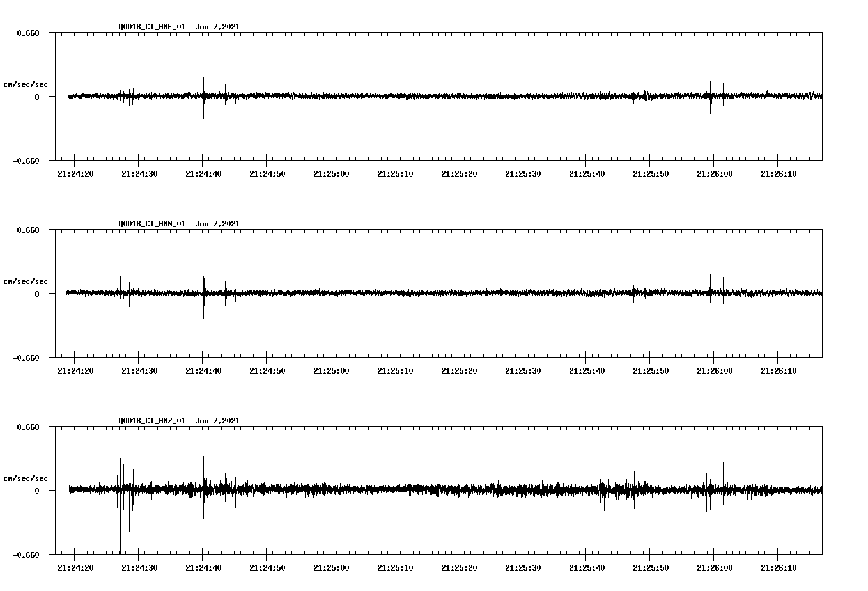Screen dimensions: 868x591
Task: Click time label 21:25:20 under HNZ plot
Action: pyautogui.click(x=459, y=567)
